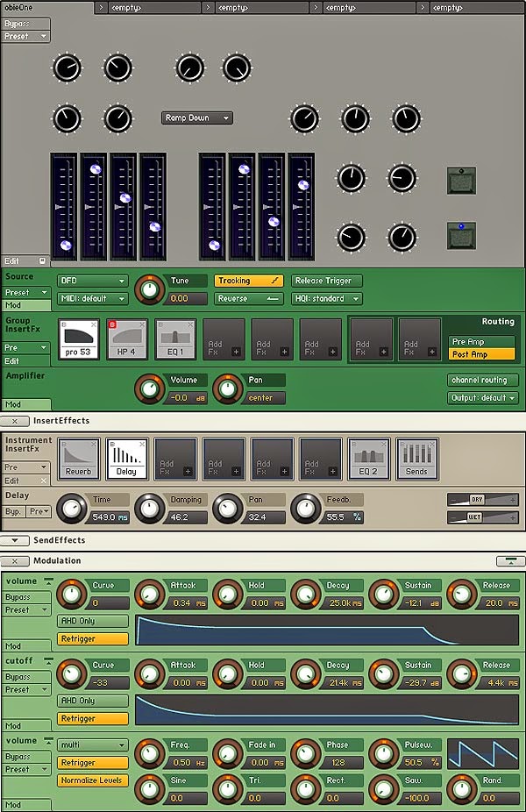Click Edit under Group InsertFx
The height and width of the screenshot is (812, 526).
26,361
